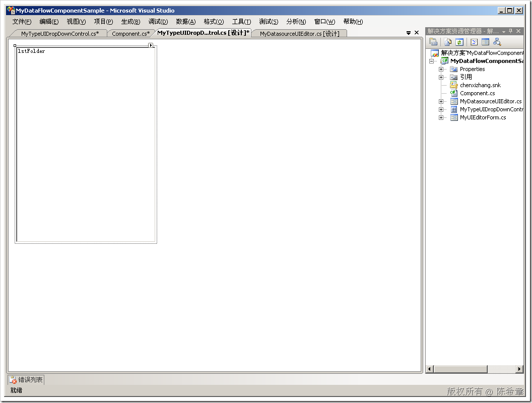The image size is (532, 403).
Task: Click View Class Diagram icon
Action: point(497,42)
